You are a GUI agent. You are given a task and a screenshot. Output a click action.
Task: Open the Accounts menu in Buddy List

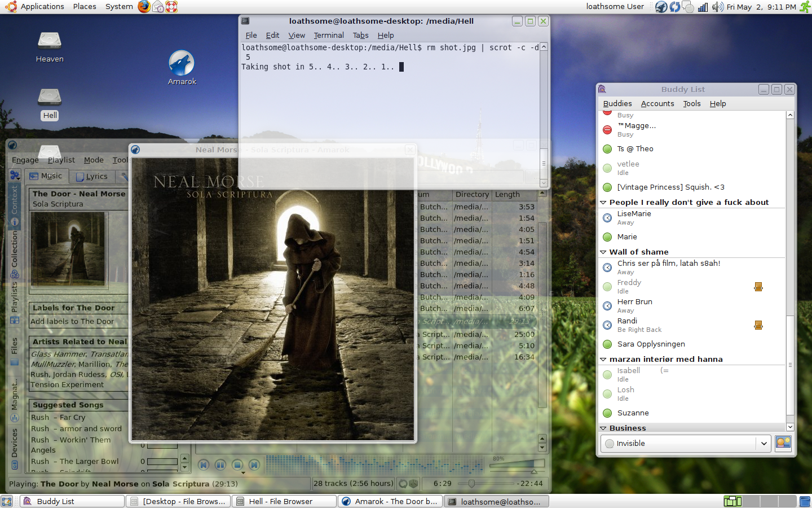click(657, 103)
